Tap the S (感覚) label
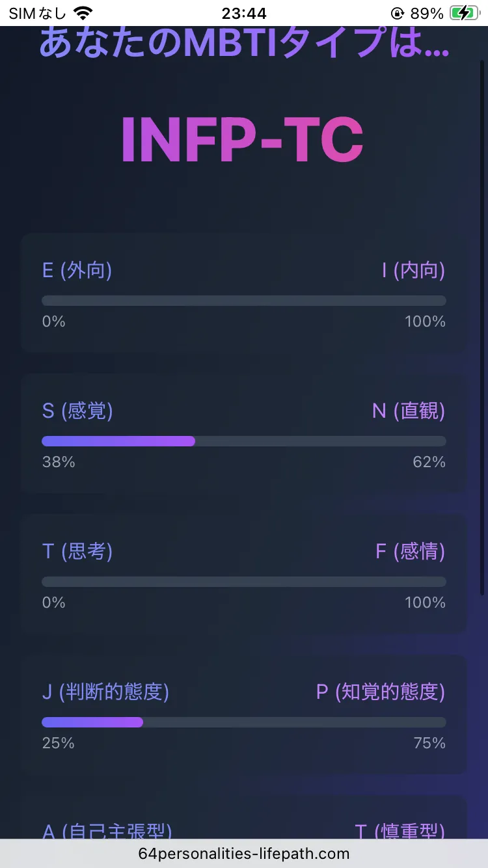 (77, 411)
